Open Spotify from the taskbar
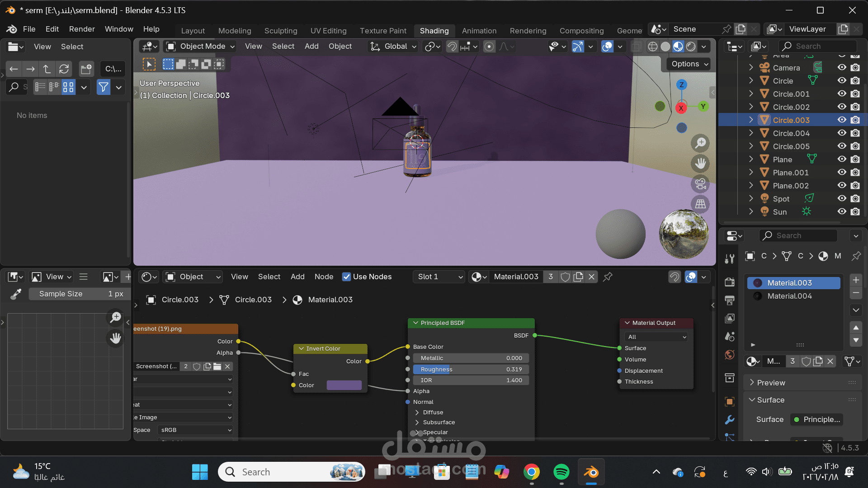Viewport: 868px width, 488px height. 561,472
